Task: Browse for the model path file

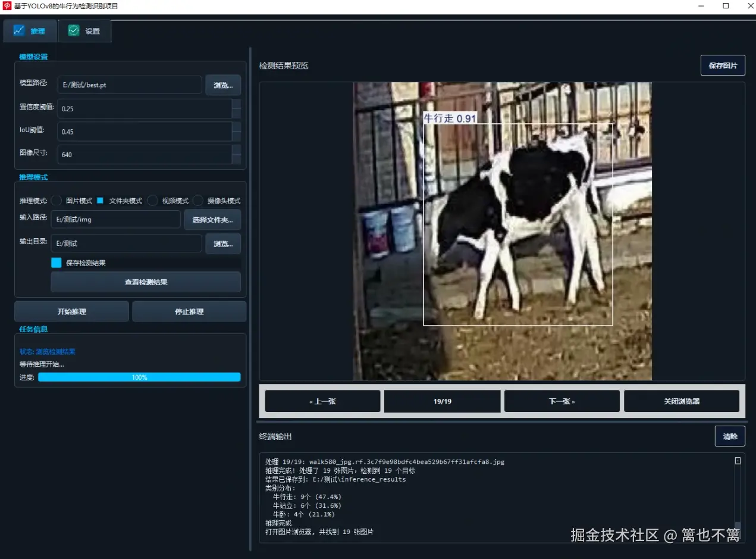Action: click(x=223, y=85)
